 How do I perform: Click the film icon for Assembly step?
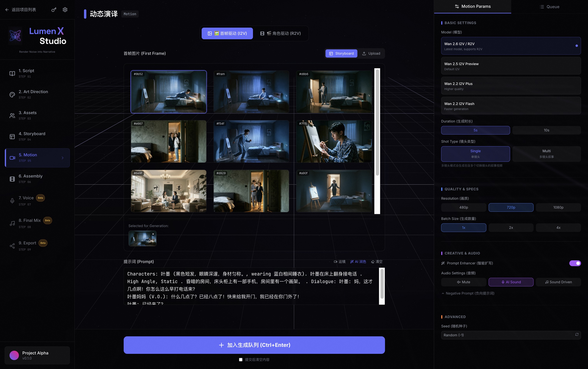click(12, 179)
